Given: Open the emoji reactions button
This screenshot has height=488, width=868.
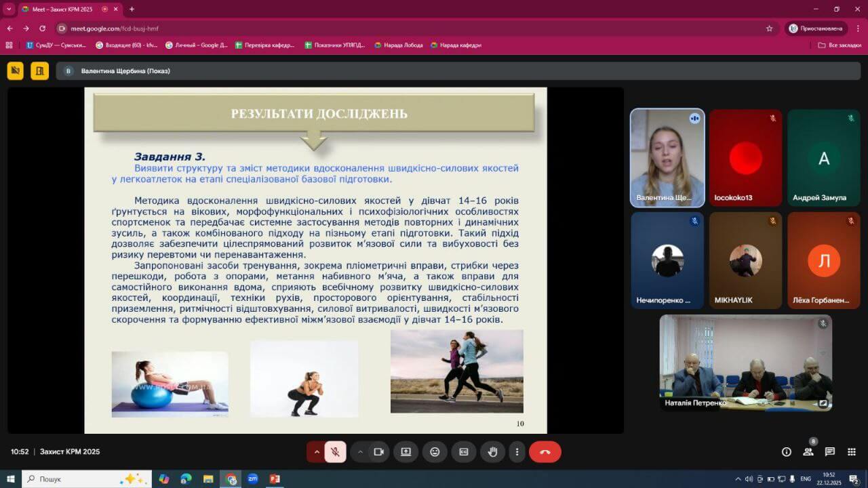Looking at the screenshot, I should 435,452.
